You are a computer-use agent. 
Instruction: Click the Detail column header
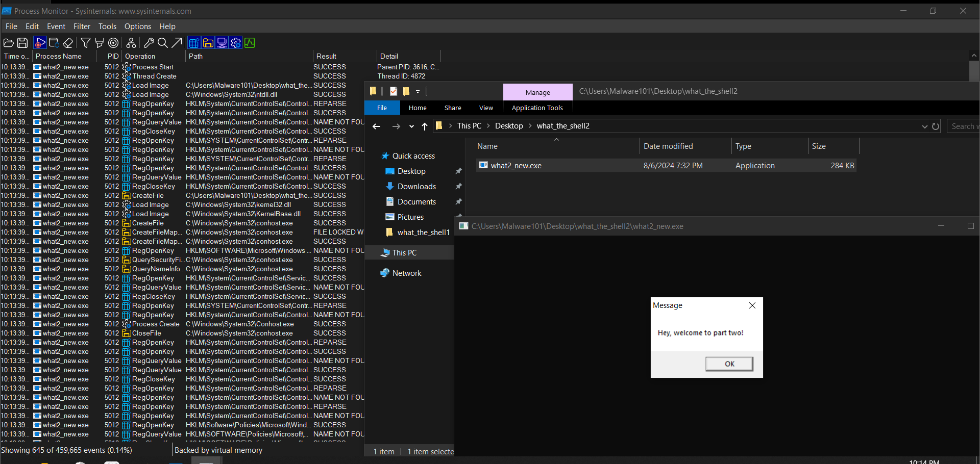(x=408, y=56)
